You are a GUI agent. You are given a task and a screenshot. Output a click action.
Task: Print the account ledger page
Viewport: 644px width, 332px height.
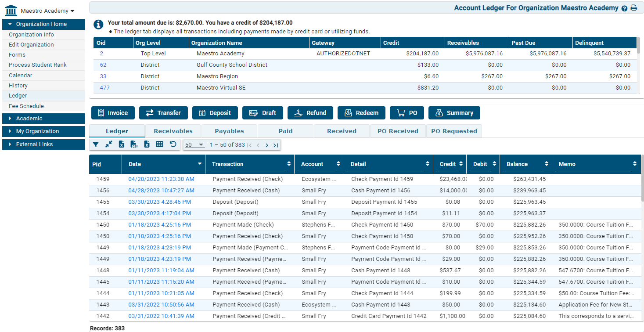click(x=634, y=8)
